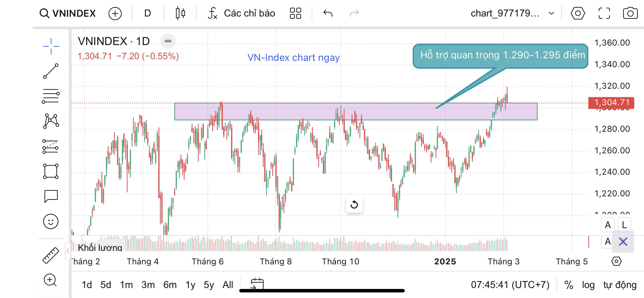Image resolution: width=644 pixels, height=298 pixels.
Task: Collapse the drawing toolbar side panel
Action: click(67, 251)
